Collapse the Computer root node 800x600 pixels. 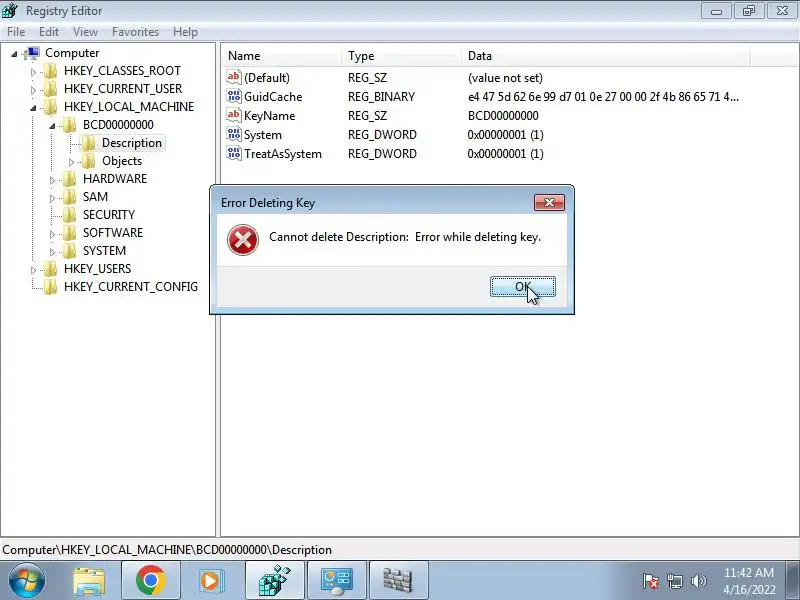point(14,54)
